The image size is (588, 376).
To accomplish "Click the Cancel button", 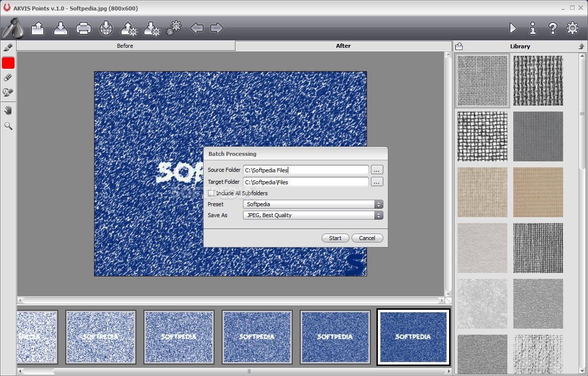I will [367, 238].
